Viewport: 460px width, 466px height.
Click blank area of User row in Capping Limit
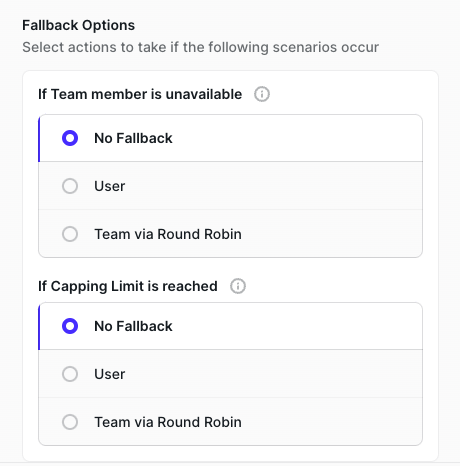coord(273,374)
